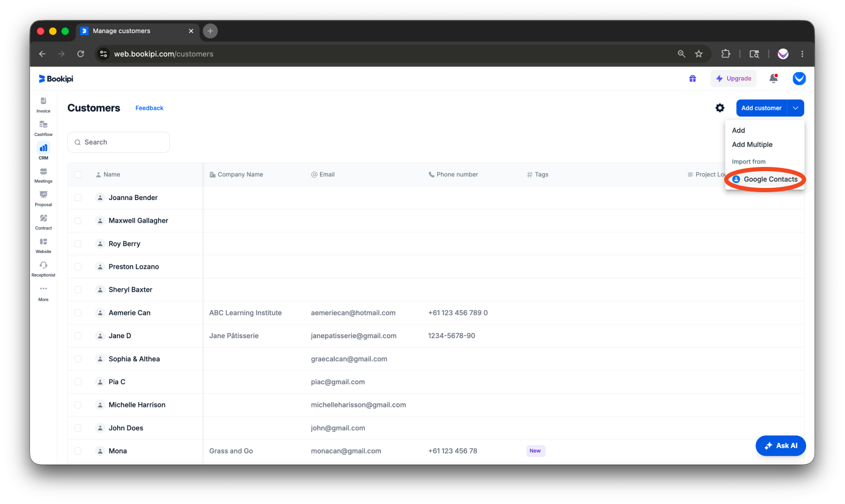This screenshot has height=504, width=845.
Task: Open browser extensions puzzle icon
Action: click(726, 54)
